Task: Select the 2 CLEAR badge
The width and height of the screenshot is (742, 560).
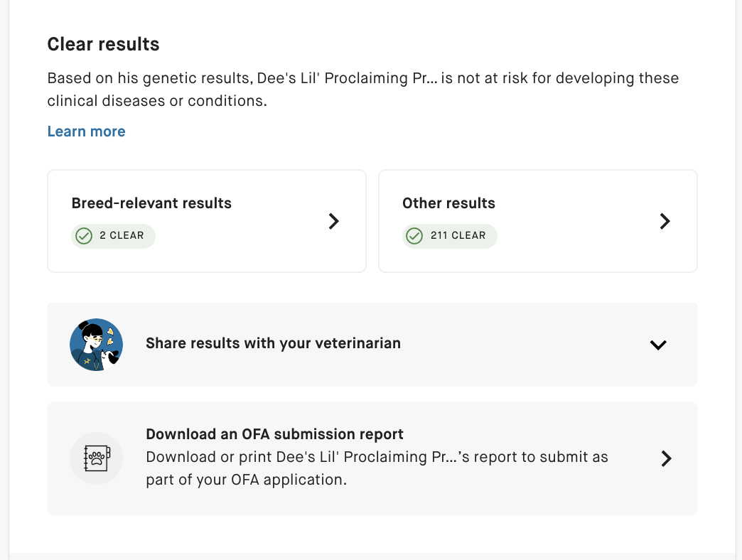Action: pyautogui.click(x=114, y=236)
